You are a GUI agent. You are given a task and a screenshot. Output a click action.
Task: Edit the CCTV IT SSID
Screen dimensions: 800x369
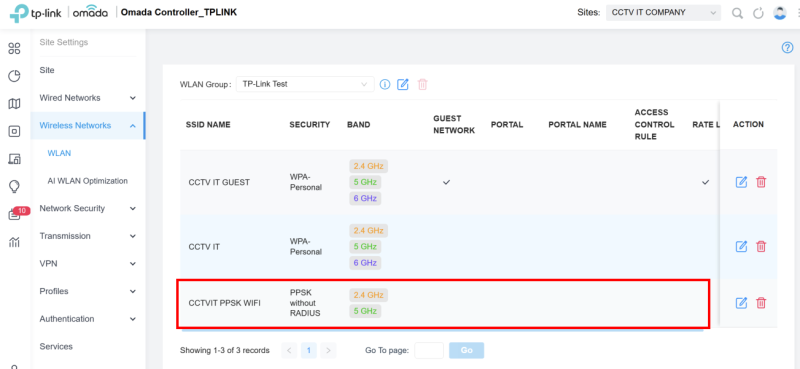[741, 247]
